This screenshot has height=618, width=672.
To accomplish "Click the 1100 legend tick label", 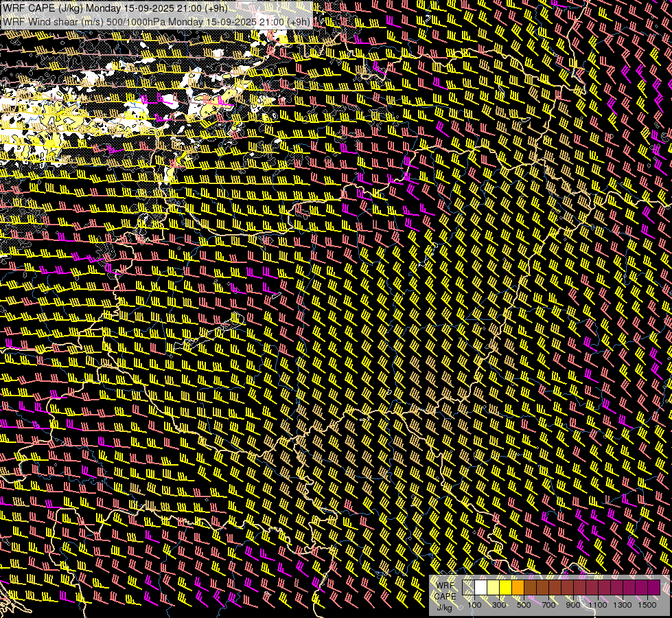I will coord(598,605).
